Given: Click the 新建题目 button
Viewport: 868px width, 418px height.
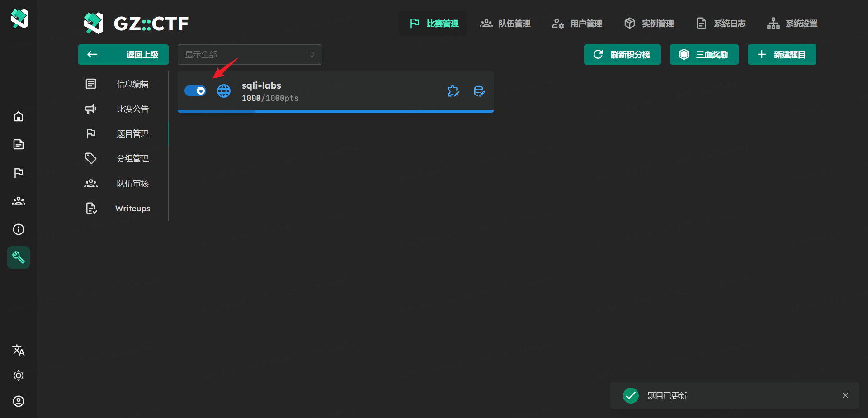Looking at the screenshot, I should (782, 55).
